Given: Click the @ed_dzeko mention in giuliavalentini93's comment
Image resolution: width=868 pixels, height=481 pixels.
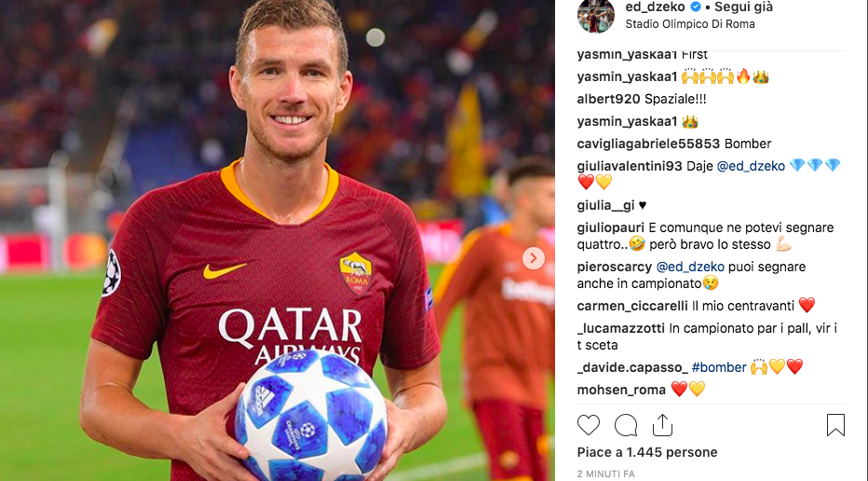Looking at the screenshot, I should tap(751, 166).
